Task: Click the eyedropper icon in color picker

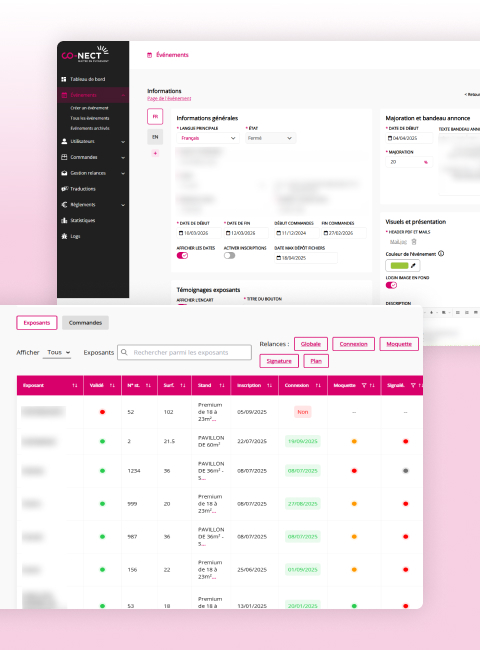Action: pyautogui.click(x=413, y=265)
